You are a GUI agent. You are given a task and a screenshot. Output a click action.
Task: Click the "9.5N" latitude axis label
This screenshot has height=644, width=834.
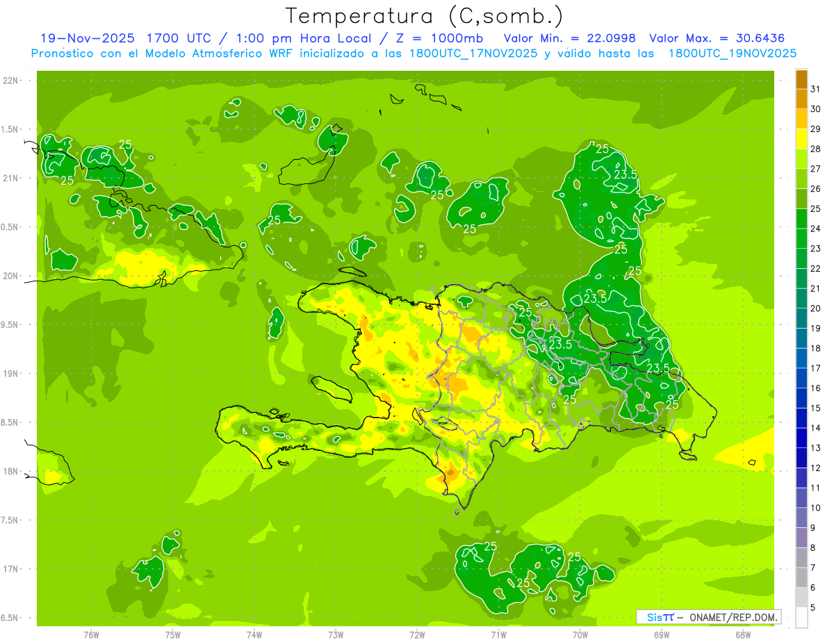(x=10, y=324)
